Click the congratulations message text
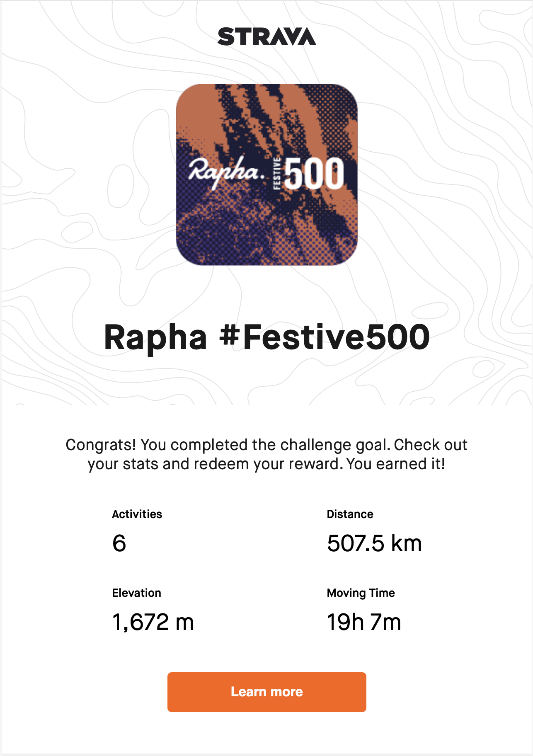Image resolution: width=533 pixels, height=756 pixels. [x=266, y=454]
